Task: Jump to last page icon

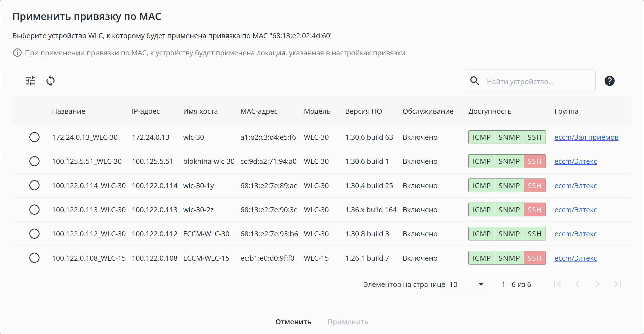Action: (617, 284)
